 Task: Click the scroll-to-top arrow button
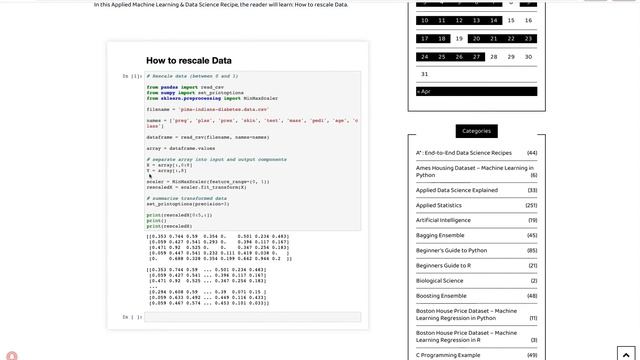tap(626, 354)
